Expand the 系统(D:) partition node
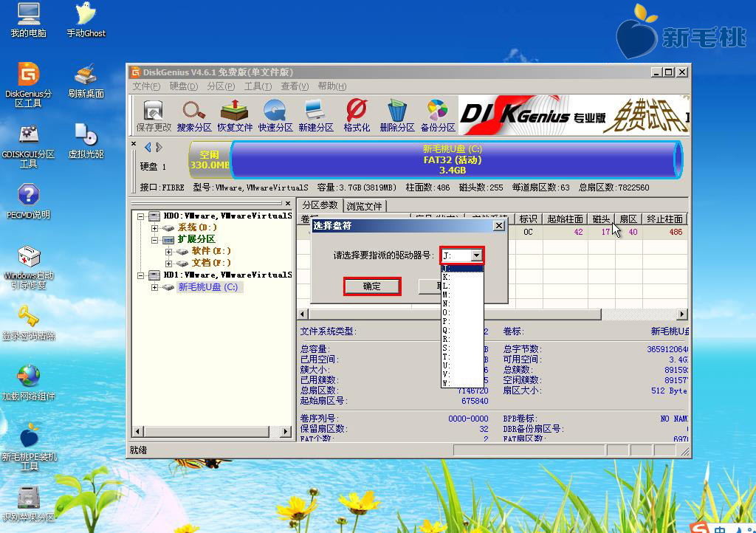Viewport: 756px width, 533px height. [x=154, y=228]
